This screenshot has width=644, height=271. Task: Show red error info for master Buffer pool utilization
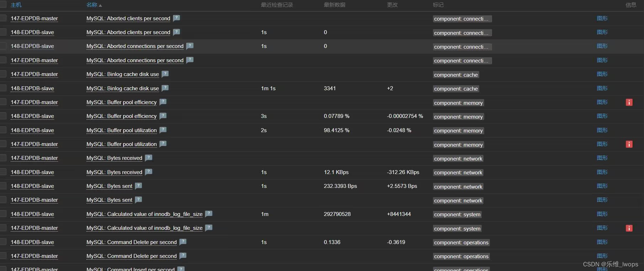[629, 144]
